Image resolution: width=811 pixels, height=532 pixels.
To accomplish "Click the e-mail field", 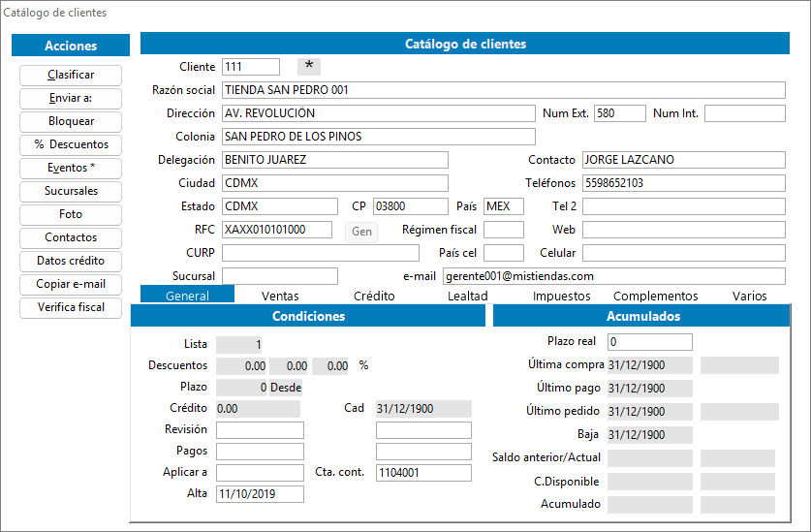I will point(614,276).
